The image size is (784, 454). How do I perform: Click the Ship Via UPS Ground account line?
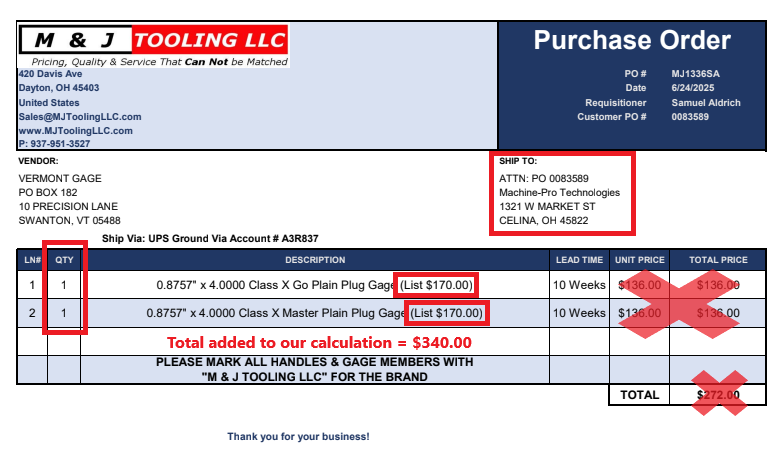click(210, 238)
